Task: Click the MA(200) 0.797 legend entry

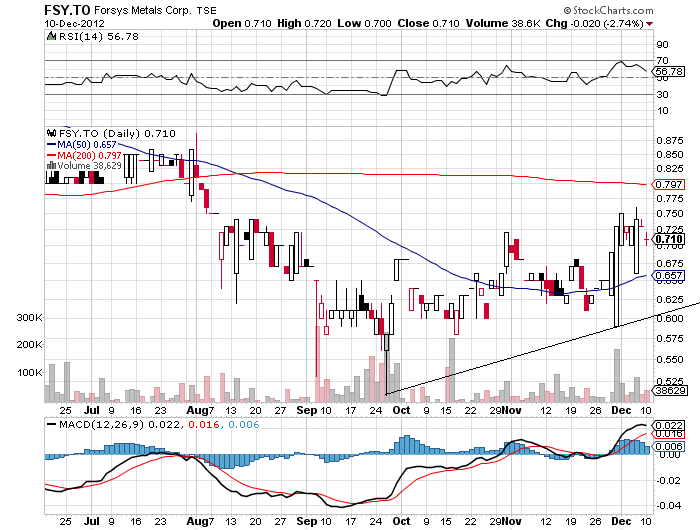Action: tap(84, 155)
